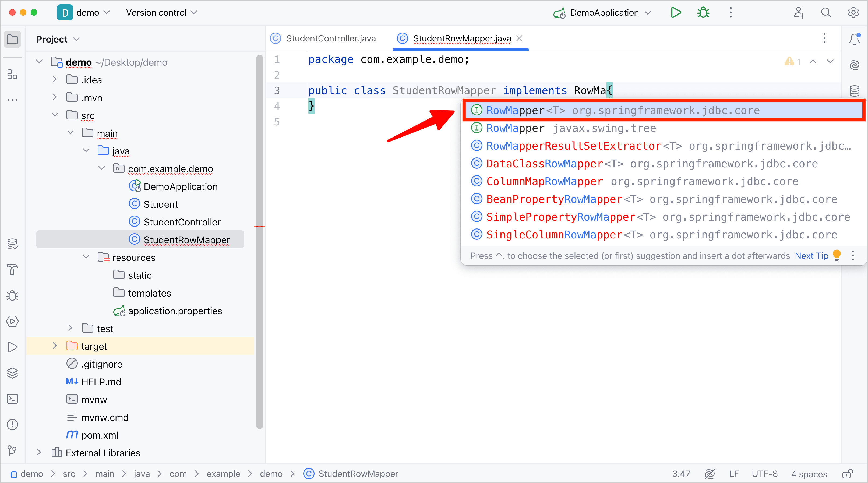Open the demo project dropdown
Image resolution: width=868 pixels, height=483 pixels.
click(84, 13)
